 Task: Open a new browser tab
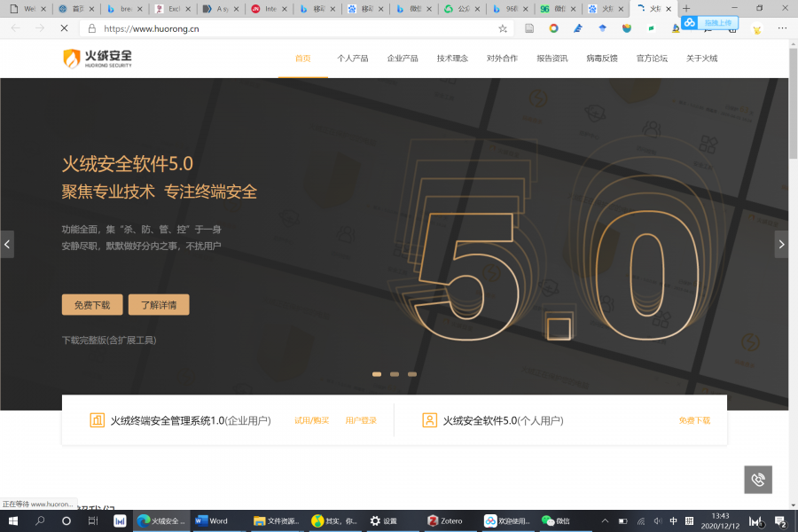tap(686, 9)
